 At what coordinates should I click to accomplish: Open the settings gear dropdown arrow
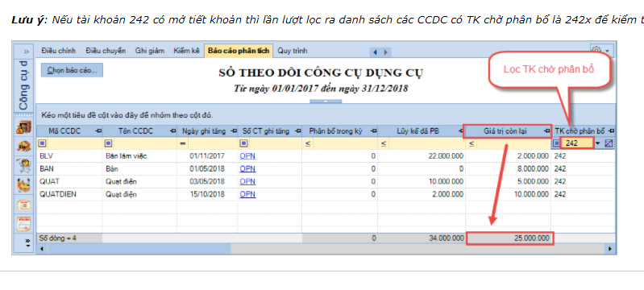(x=607, y=52)
